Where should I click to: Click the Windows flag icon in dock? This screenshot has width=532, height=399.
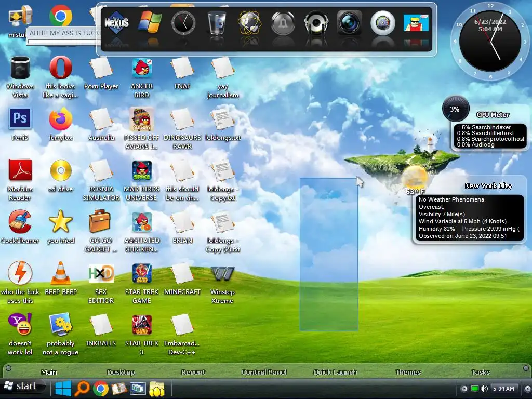[x=150, y=22]
